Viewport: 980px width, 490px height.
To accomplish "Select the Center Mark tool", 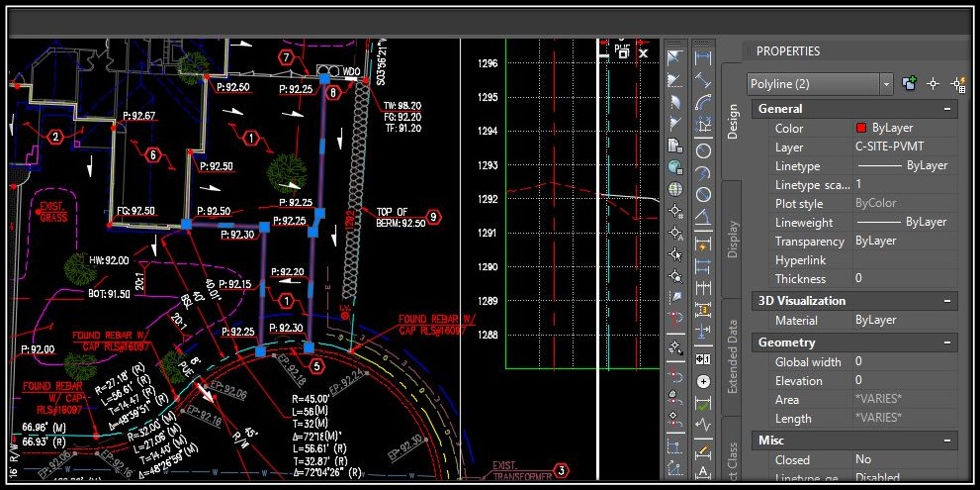I will pos(704,381).
